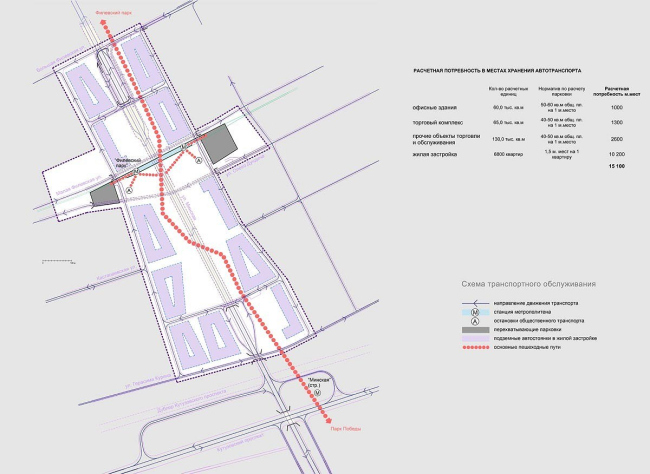The image size is (650, 474).
Task: Click the metro M icon in the legend
Action: [477, 312]
